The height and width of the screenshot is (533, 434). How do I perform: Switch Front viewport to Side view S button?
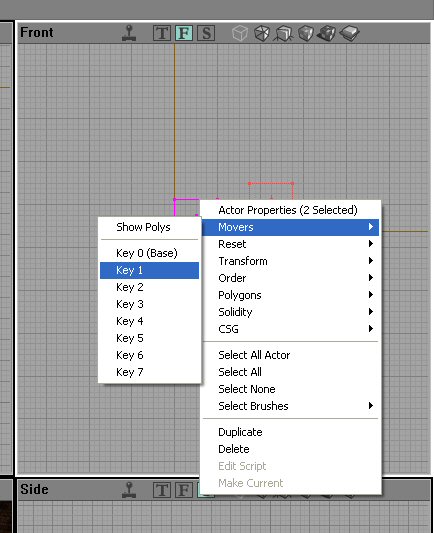(x=206, y=33)
